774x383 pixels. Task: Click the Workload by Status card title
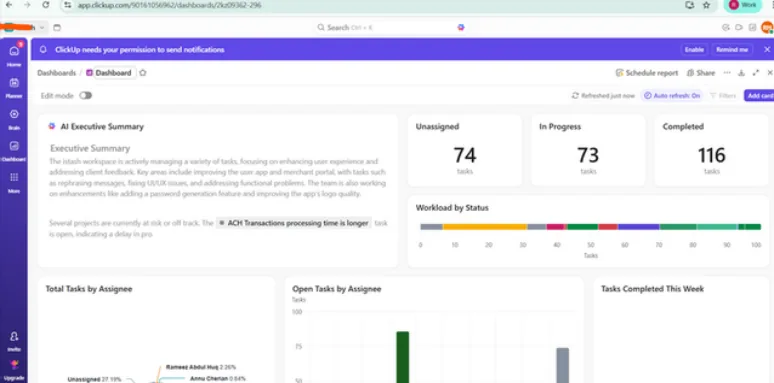(x=452, y=208)
